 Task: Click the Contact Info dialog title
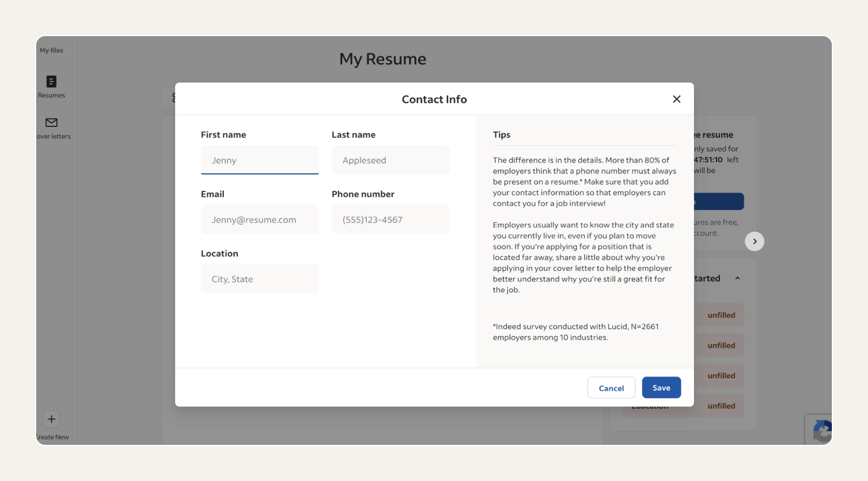pyautogui.click(x=434, y=99)
